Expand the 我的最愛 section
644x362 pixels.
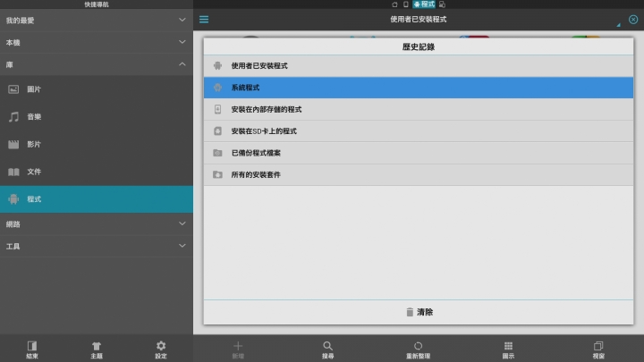[97, 20]
